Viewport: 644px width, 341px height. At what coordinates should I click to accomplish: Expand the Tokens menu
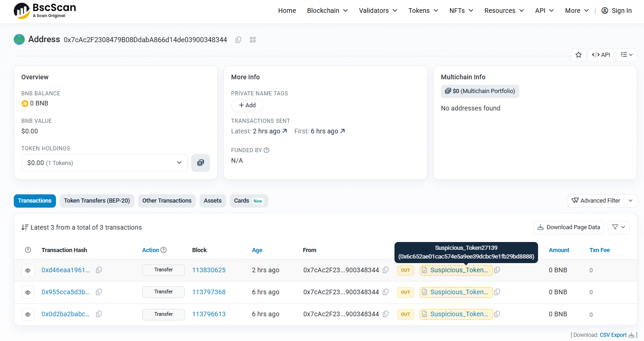[x=423, y=11]
